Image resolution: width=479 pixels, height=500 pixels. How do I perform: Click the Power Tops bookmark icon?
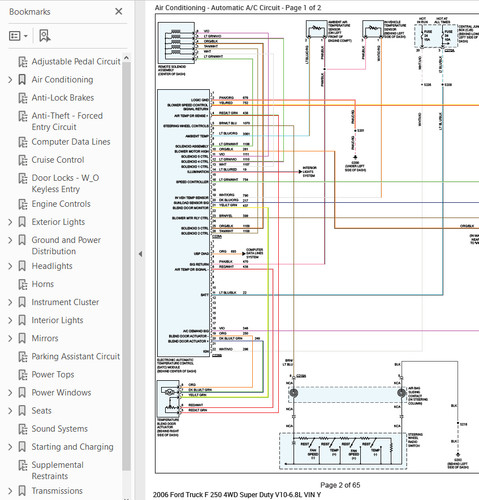[22, 375]
